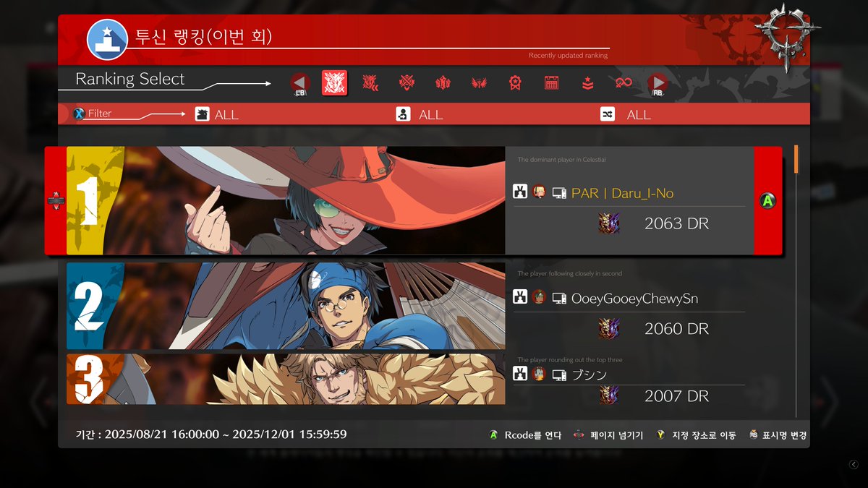Select the crest with double chevrons ranking icon

click(x=370, y=83)
